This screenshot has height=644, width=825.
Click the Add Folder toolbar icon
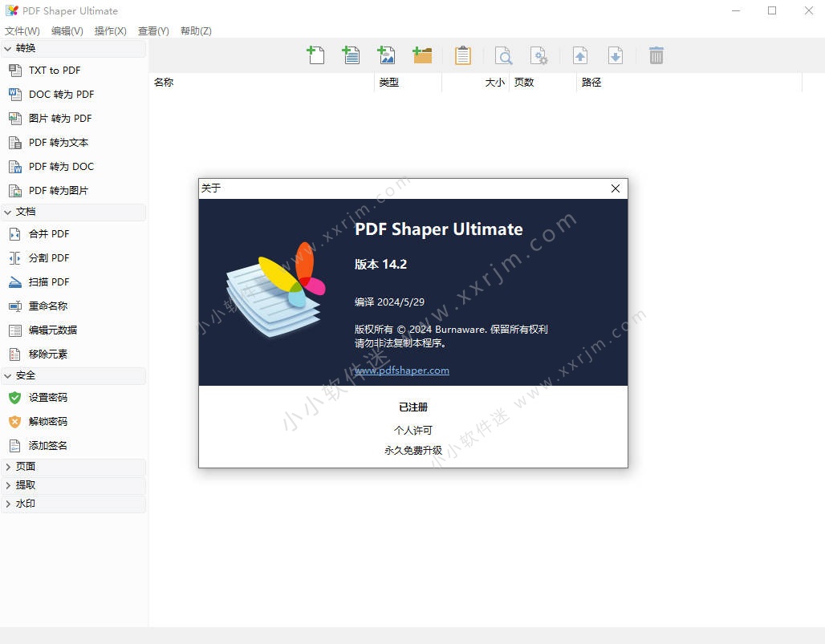422,55
